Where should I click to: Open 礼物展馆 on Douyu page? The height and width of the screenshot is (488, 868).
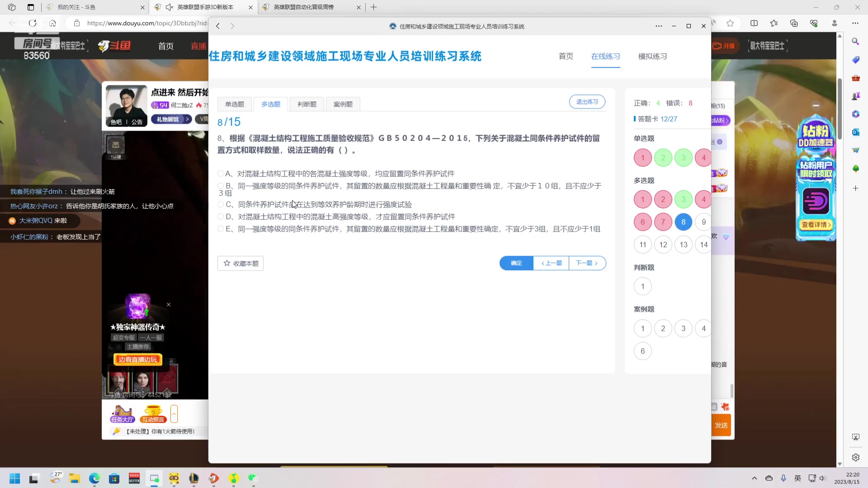point(171,119)
